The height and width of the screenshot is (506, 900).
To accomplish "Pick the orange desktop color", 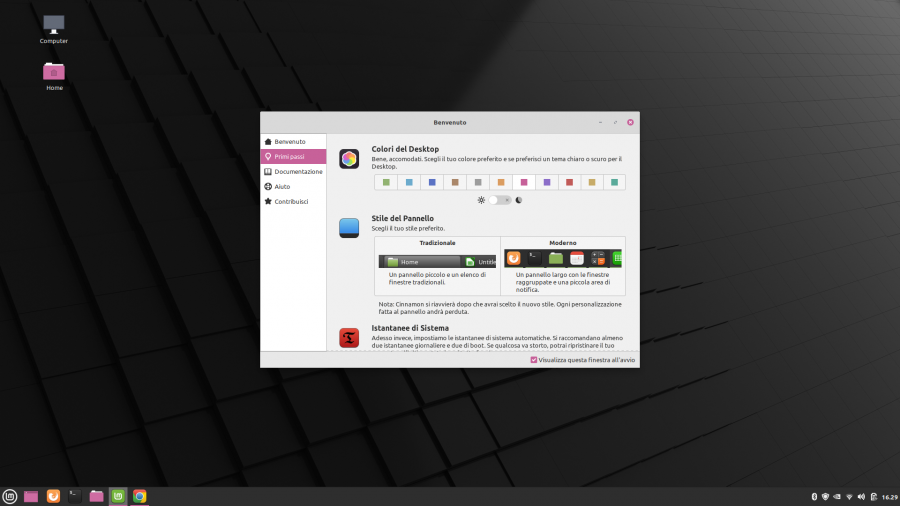I will 501,182.
